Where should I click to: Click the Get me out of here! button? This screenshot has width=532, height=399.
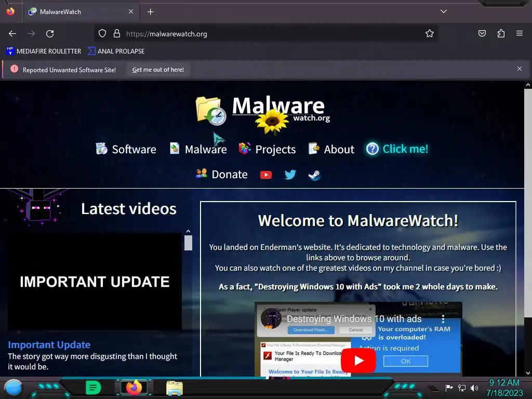tap(158, 70)
